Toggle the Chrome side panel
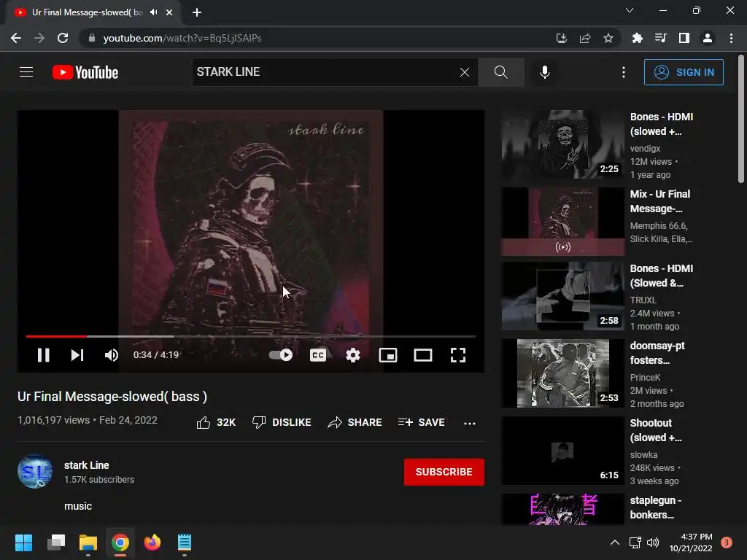The image size is (747, 560). [684, 38]
